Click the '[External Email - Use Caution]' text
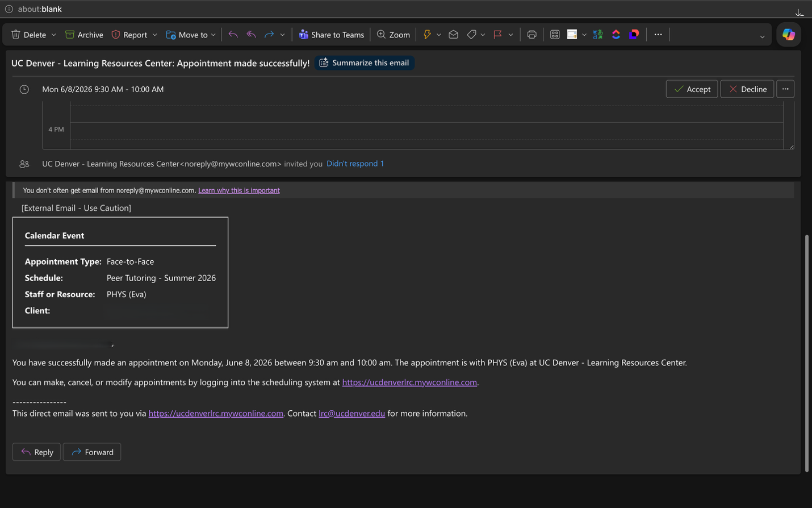This screenshot has width=812, height=508. coord(76,208)
